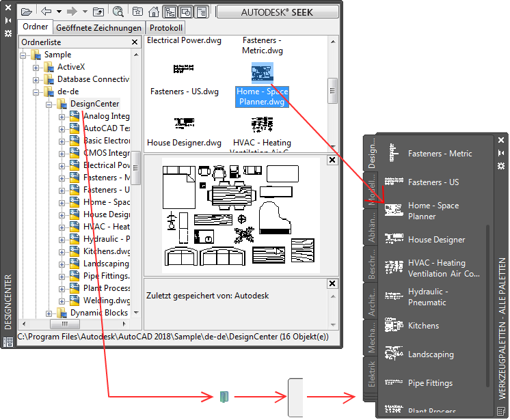Select HVAC - Heat drawing in tree

click(x=107, y=227)
